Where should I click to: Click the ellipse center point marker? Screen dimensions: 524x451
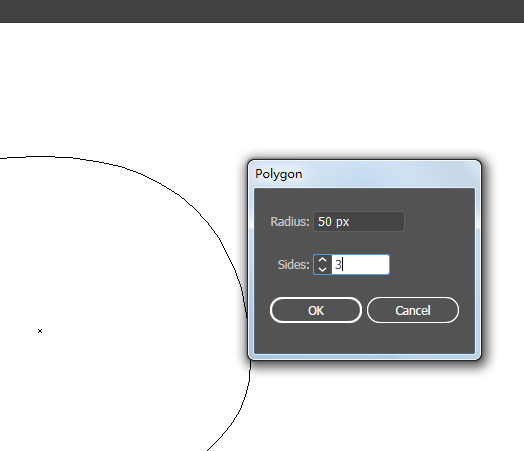(40, 331)
